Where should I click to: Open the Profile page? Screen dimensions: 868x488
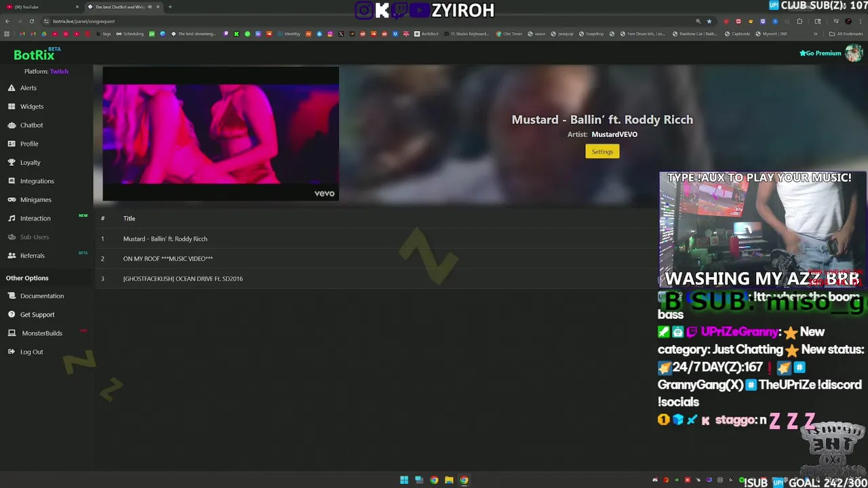coord(29,144)
